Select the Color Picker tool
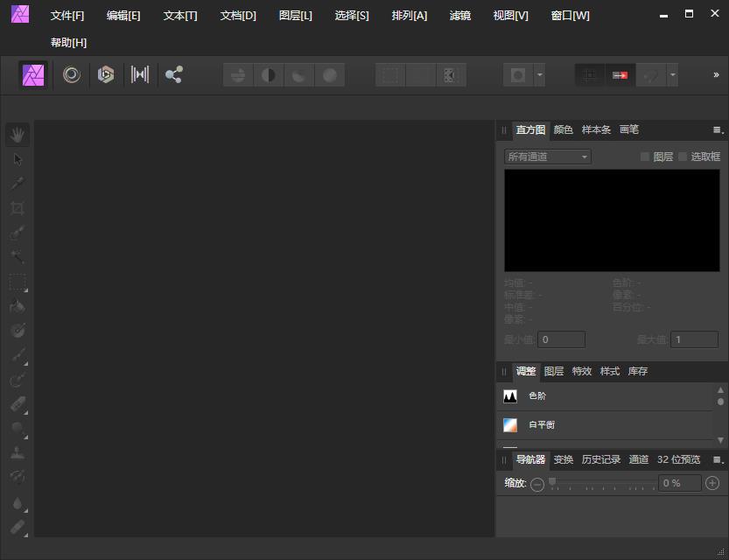Image resolution: width=729 pixels, height=560 pixels. (18, 183)
